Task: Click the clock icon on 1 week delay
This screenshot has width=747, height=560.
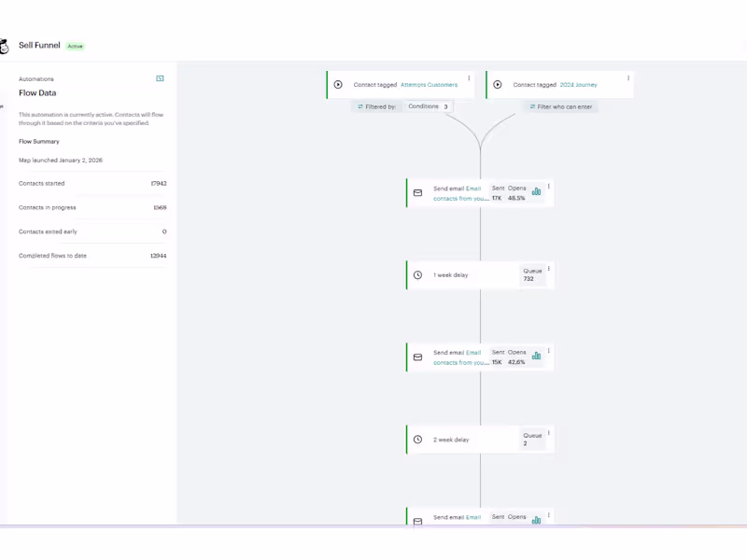Action: point(417,275)
